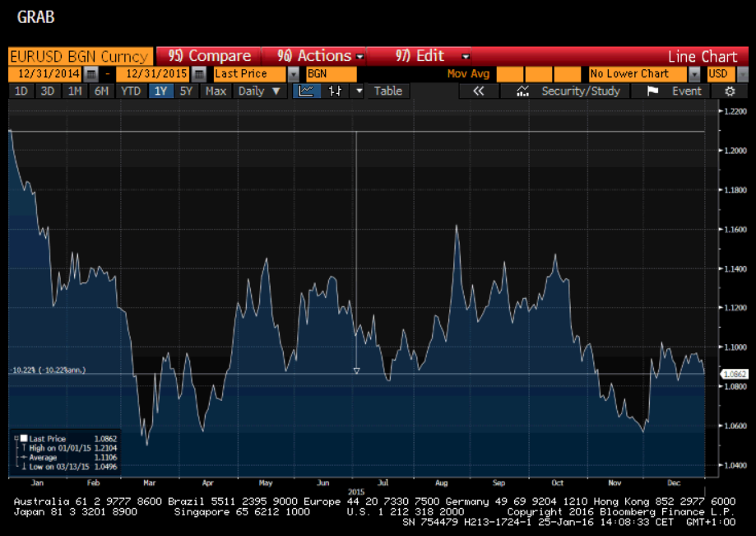This screenshot has width=756, height=536.
Task: Click the Security/Study button label
Action: (x=581, y=91)
